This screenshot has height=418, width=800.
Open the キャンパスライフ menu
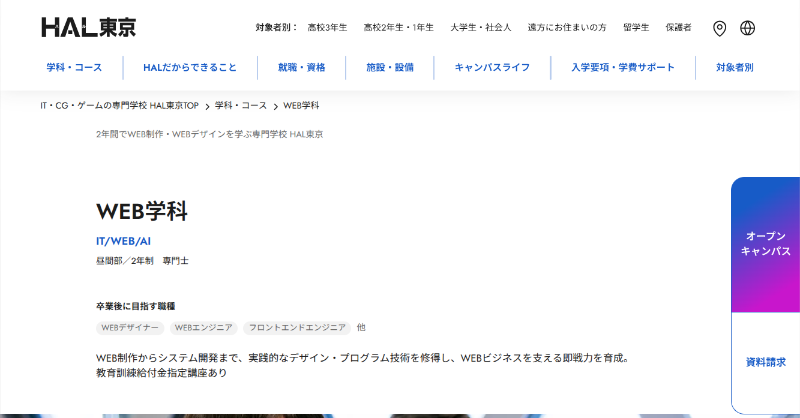(x=492, y=67)
